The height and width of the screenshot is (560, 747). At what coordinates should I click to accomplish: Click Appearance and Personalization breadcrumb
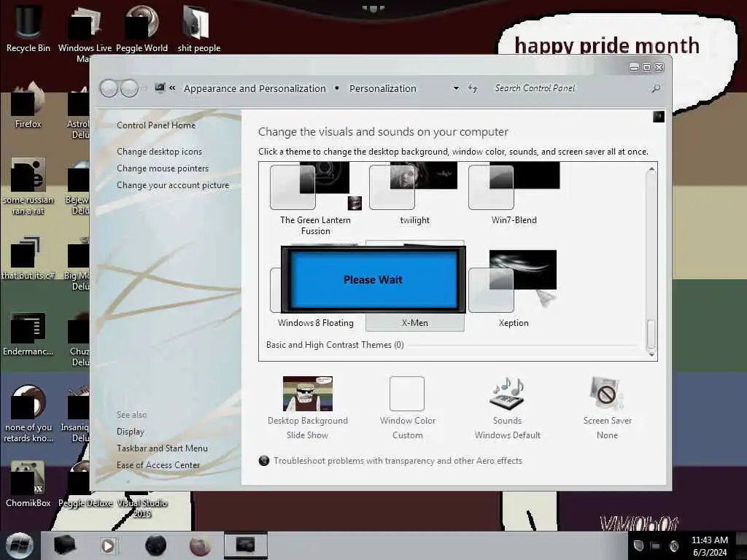[255, 88]
